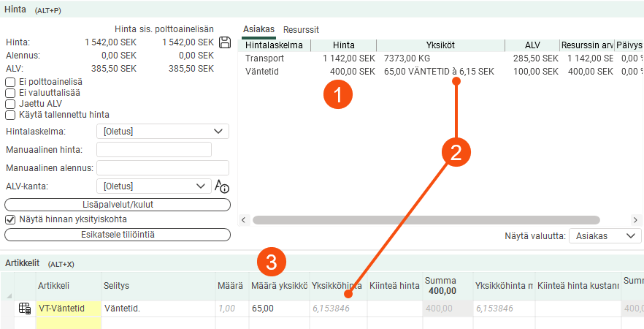
Task: Focus the Manuaalinen alennus field
Action: click(163, 168)
